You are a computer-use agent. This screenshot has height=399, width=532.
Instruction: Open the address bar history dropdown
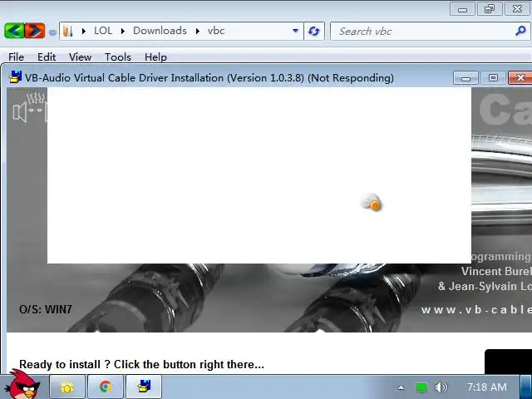pos(296,31)
